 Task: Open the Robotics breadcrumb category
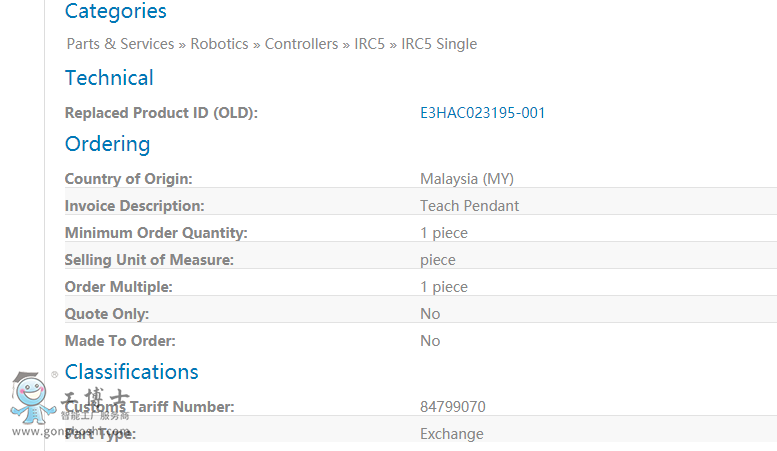[220, 44]
